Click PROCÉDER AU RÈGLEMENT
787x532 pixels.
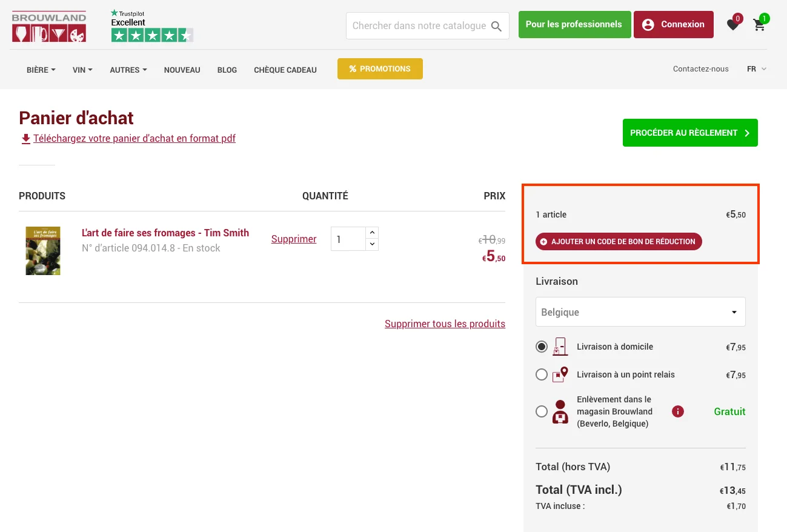click(x=689, y=132)
